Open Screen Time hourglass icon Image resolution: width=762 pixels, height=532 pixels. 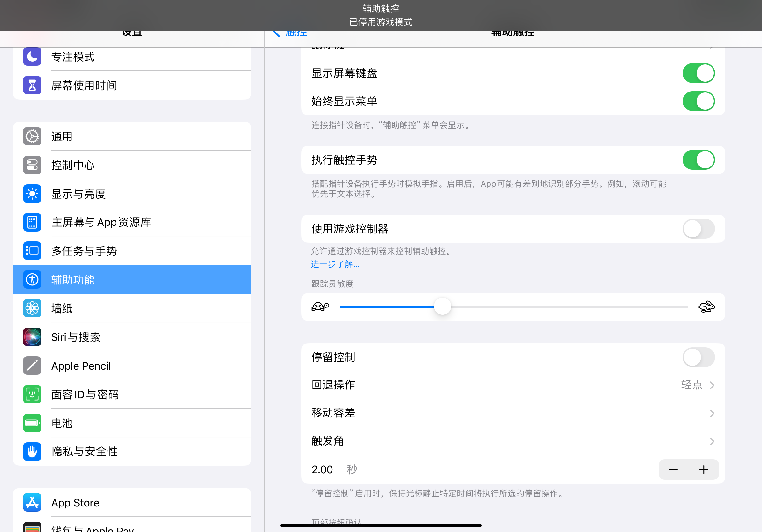pos(32,85)
